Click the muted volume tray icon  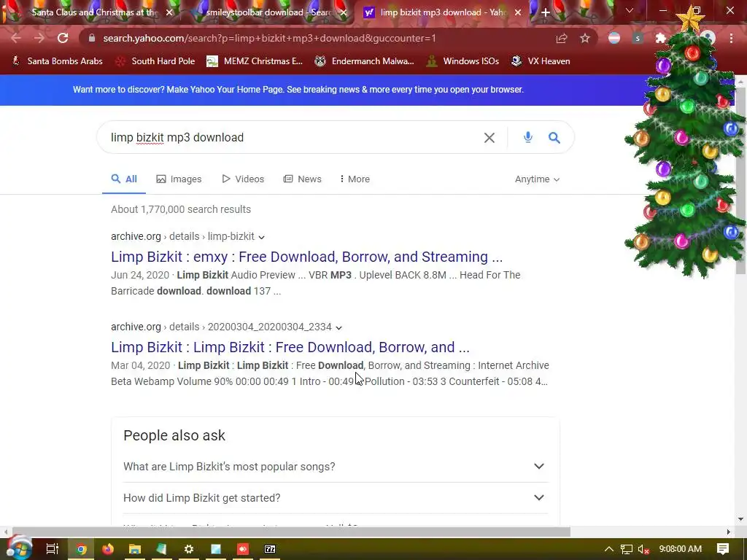coord(643,550)
